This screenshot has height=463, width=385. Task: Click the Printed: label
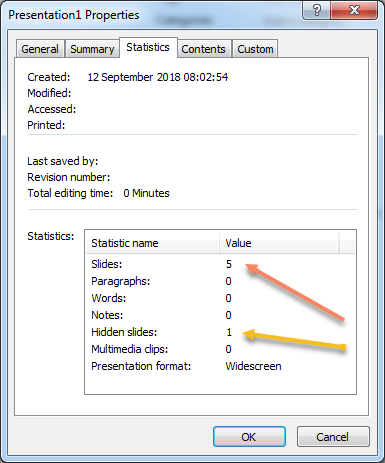point(46,125)
